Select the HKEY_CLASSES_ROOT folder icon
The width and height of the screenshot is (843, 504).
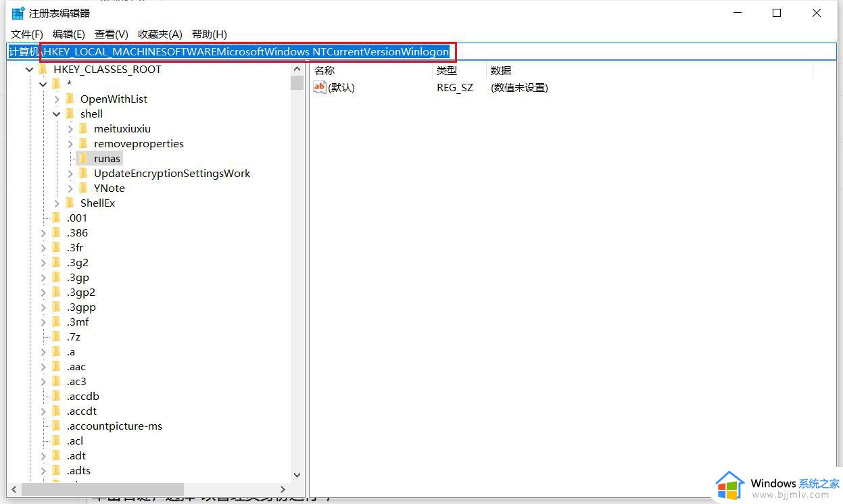pyautogui.click(x=43, y=69)
